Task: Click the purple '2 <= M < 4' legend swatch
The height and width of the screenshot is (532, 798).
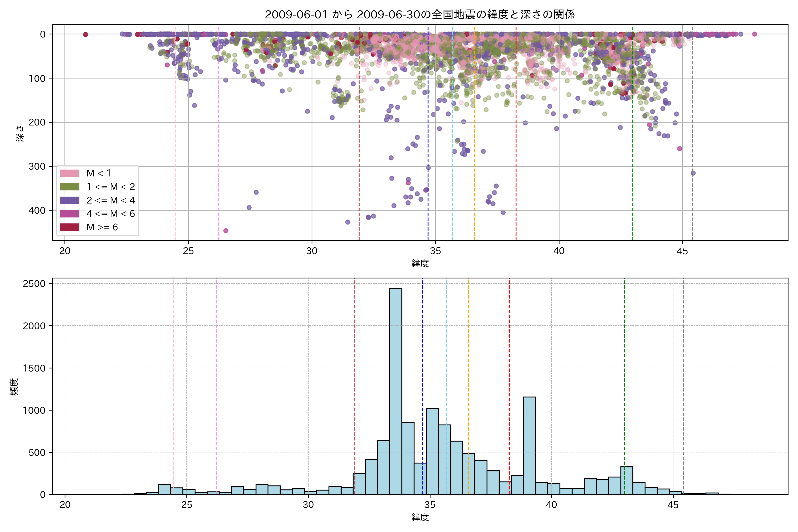Action: tap(70, 200)
